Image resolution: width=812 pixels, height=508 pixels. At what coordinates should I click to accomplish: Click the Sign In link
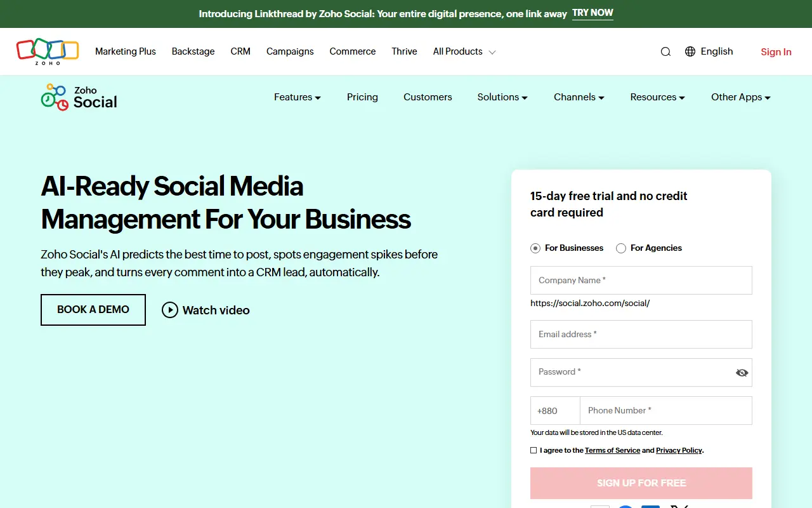776,52
